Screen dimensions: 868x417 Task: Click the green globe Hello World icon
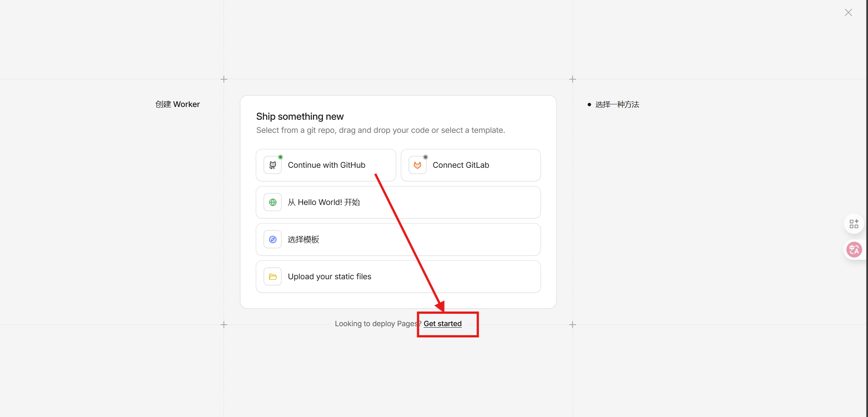[x=273, y=202]
